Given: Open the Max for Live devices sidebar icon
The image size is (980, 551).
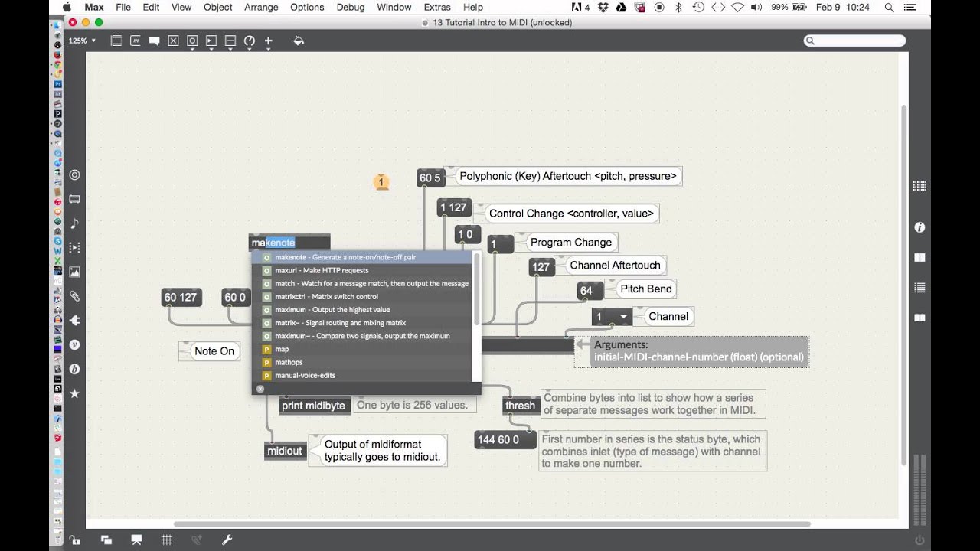Looking at the screenshot, I should (74, 199).
